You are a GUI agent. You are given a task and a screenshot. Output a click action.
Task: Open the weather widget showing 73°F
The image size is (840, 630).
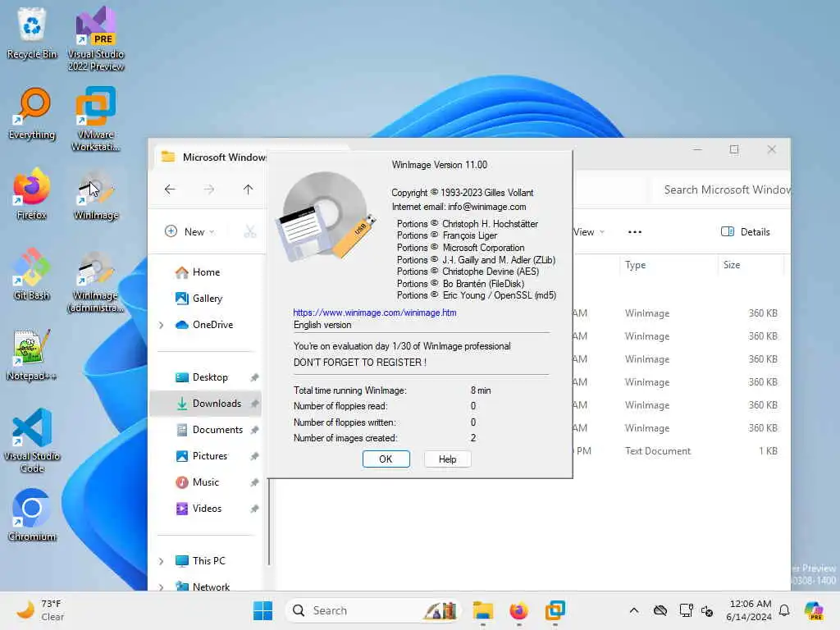[x=41, y=610]
